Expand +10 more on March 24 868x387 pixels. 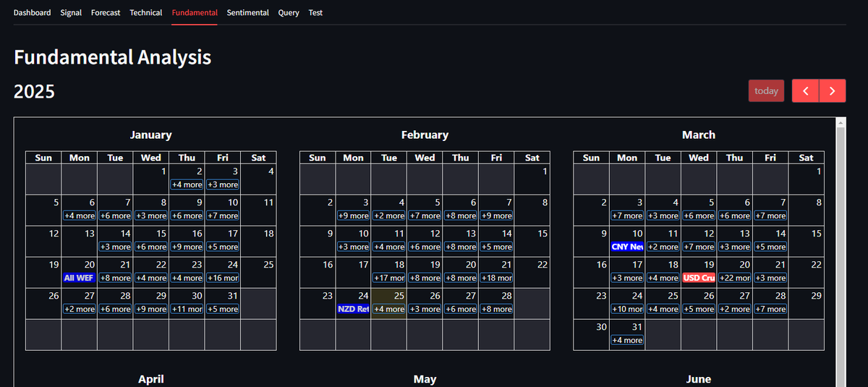627,309
